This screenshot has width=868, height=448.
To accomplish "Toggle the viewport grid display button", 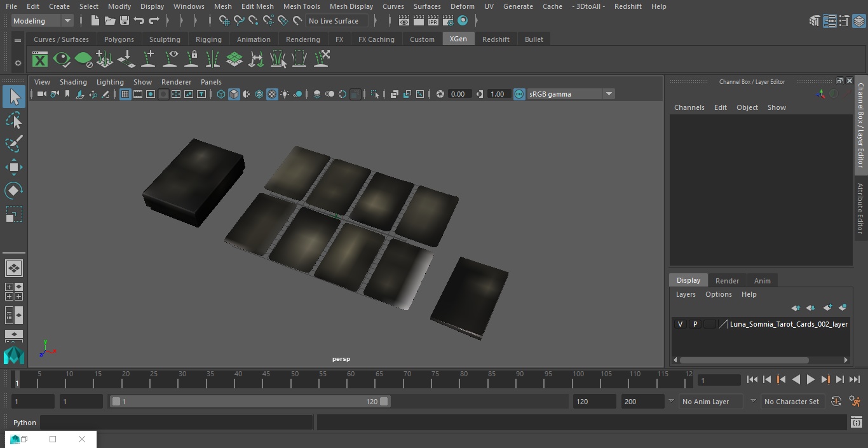I will click(125, 94).
